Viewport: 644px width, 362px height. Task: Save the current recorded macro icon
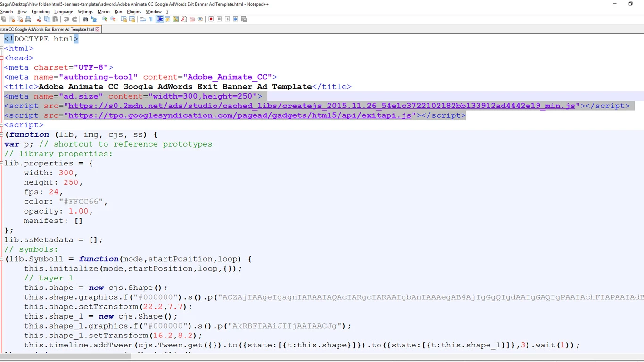244,19
